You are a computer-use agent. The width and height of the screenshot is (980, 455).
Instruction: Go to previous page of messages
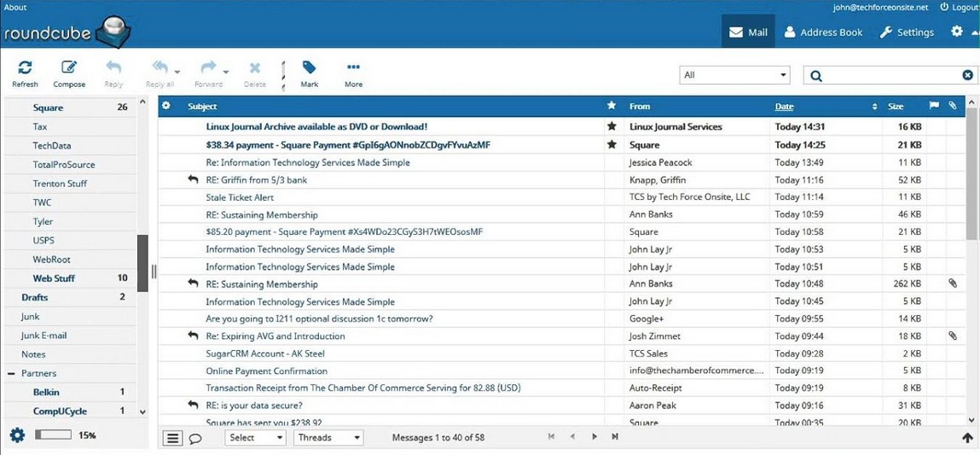tap(571, 437)
